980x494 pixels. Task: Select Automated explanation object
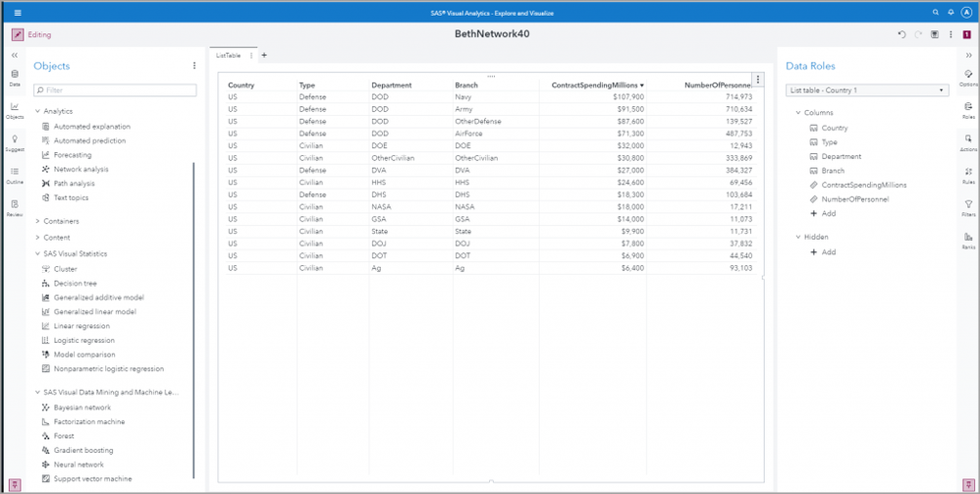(x=92, y=127)
